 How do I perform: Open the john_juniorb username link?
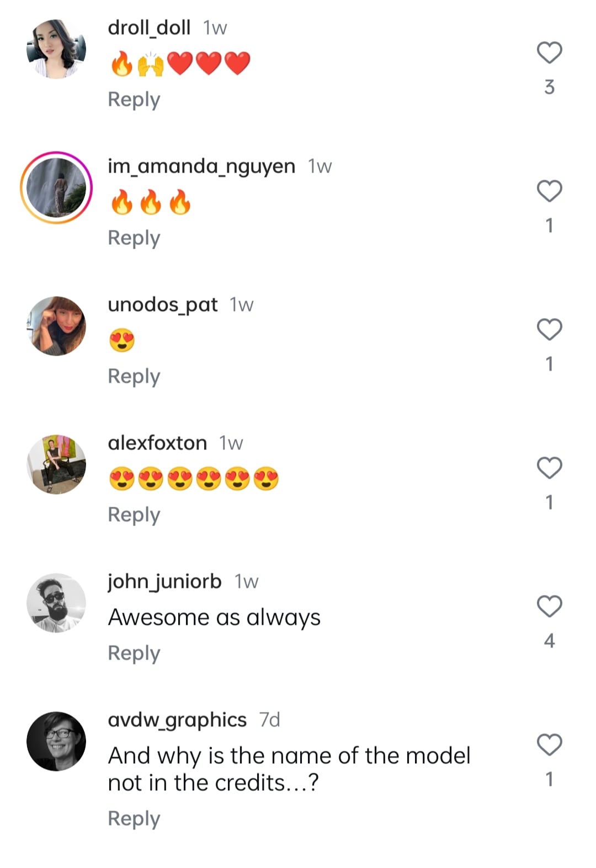164,582
